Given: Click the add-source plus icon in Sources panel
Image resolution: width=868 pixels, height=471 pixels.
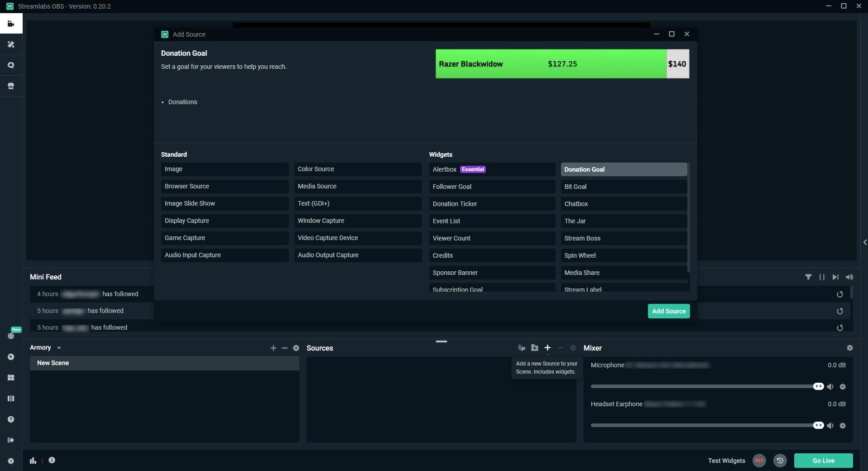Looking at the screenshot, I should 548,348.
